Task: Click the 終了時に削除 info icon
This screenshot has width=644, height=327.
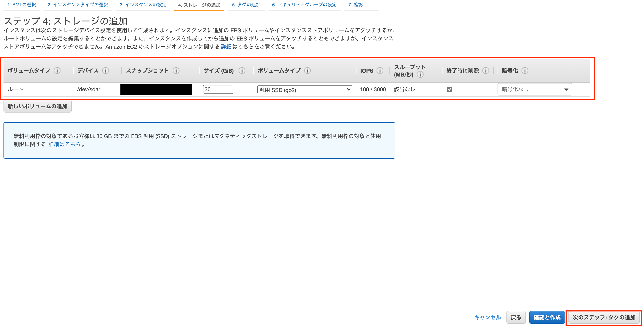Action: pyautogui.click(x=486, y=71)
